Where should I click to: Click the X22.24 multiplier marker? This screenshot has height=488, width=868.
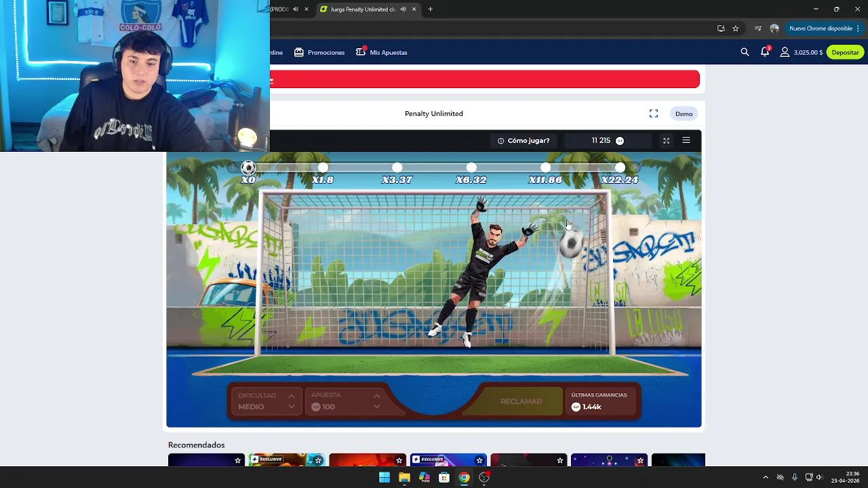pyautogui.click(x=620, y=167)
